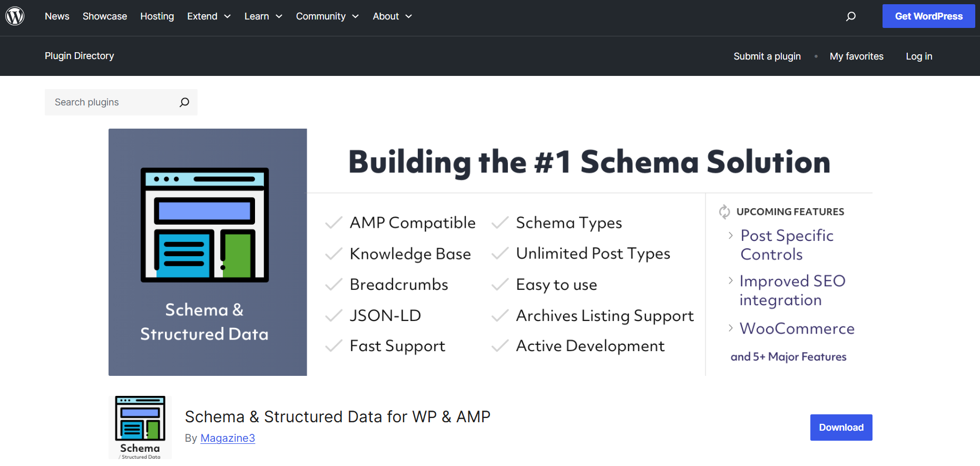The width and height of the screenshot is (980, 466).
Task: Expand the Extend menu
Action: tap(209, 16)
